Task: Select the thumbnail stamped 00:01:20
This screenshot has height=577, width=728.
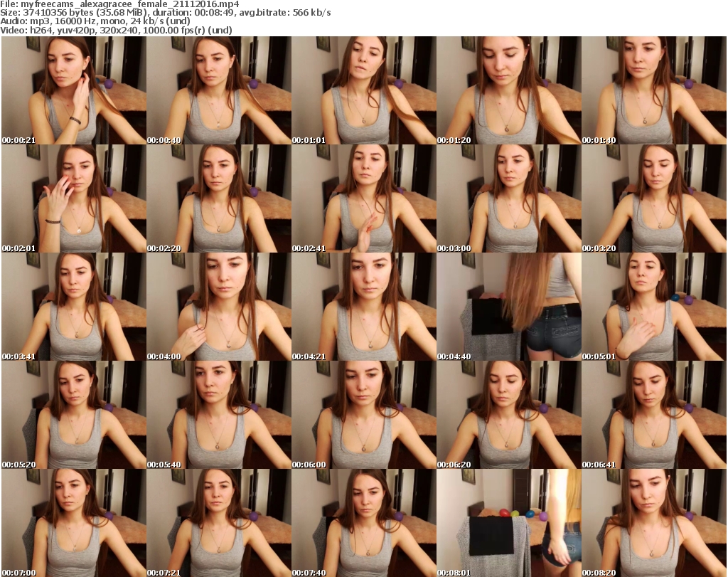Action: click(509, 90)
